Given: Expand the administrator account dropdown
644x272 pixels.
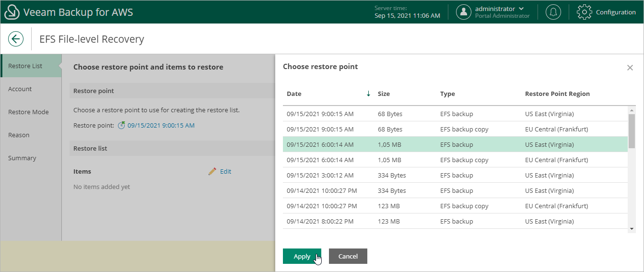Looking at the screenshot, I should pyautogui.click(x=521, y=9).
